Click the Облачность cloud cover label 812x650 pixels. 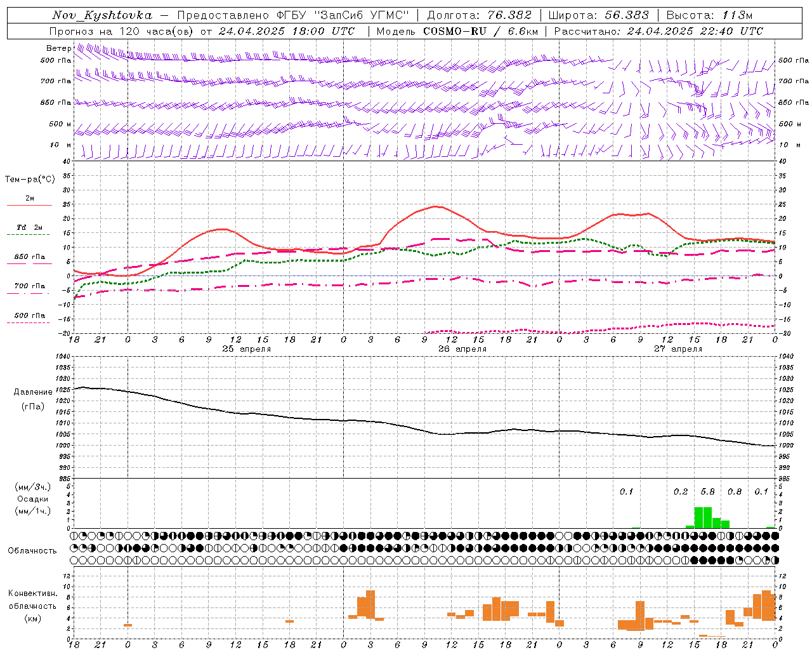coord(32,551)
